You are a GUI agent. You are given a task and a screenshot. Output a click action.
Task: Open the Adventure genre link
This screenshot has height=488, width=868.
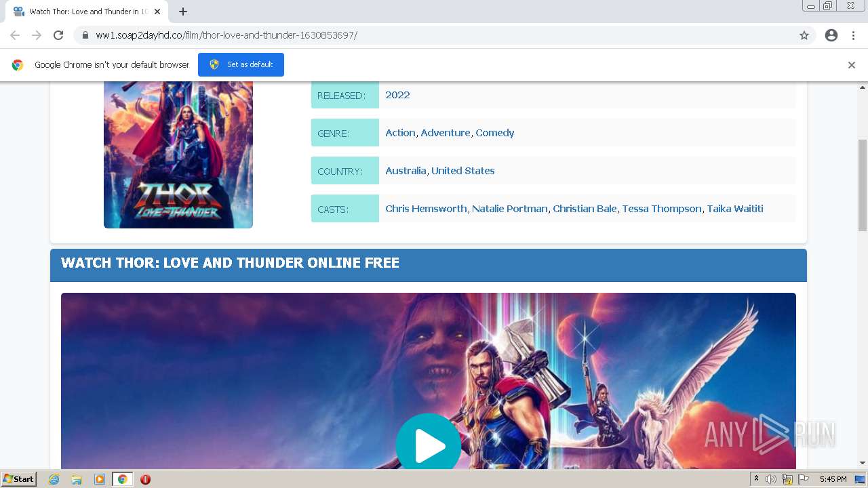[x=446, y=133]
